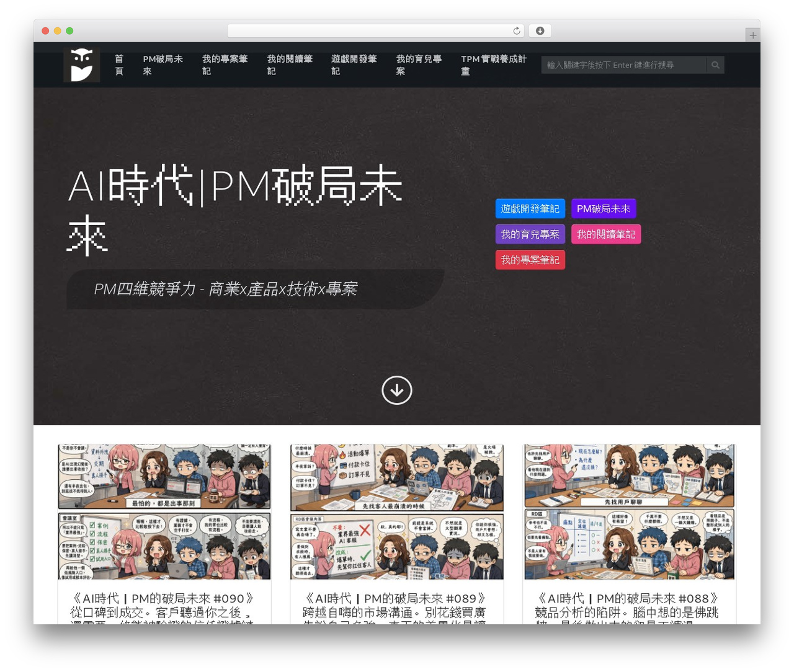The width and height of the screenshot is (794, 672).
Task: Open 我的專案筆記 in the navigation bar
Action: click(225, 65)
